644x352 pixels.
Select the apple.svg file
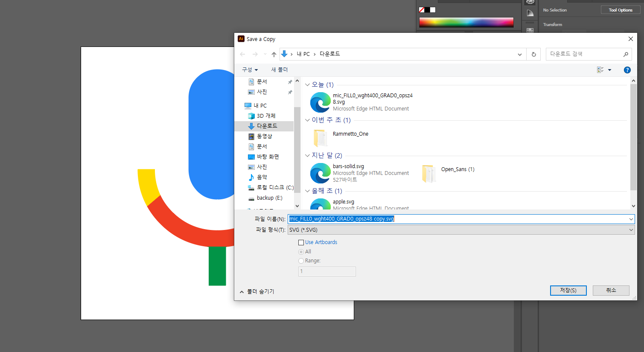[x=359, y=204]
